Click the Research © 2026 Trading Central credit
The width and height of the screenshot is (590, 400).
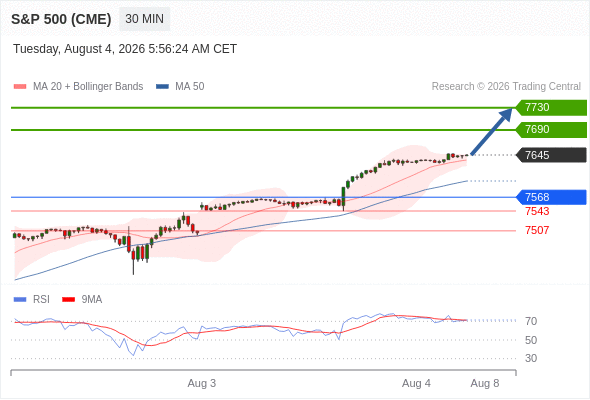pyautogui.click(x=506, y=87)
